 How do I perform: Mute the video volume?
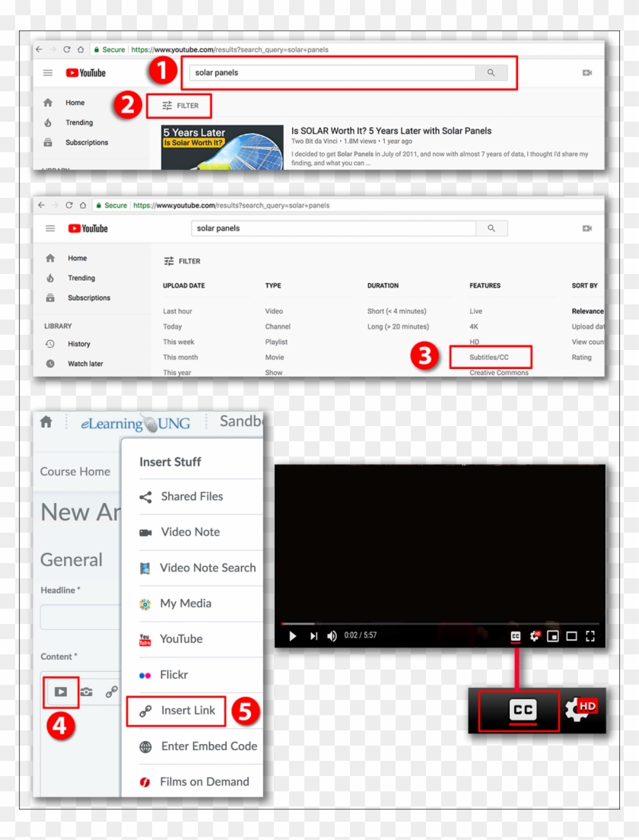(332, 636)
